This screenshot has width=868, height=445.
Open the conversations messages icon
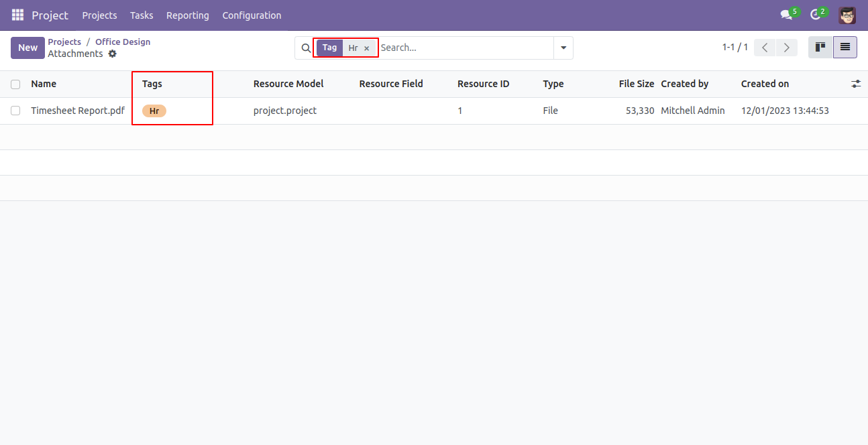786,15
